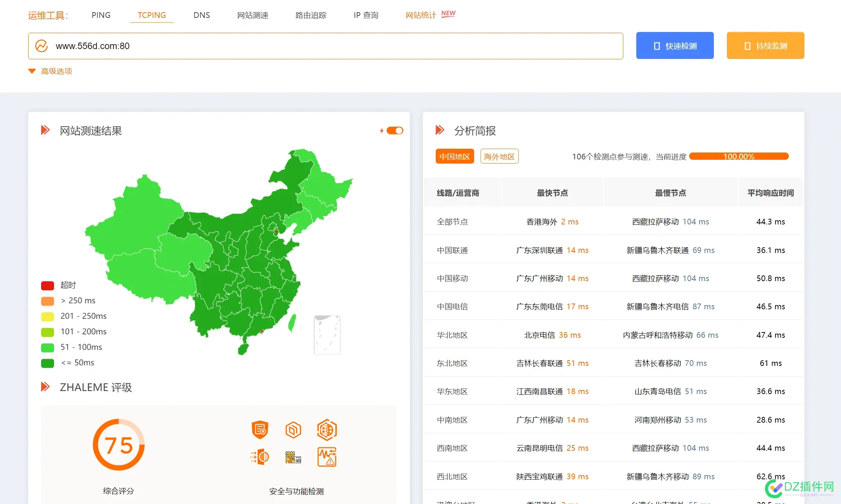Click the orange speedometer icon in search bar
This screenshot has width=841, height=504.
pos(42,46)
